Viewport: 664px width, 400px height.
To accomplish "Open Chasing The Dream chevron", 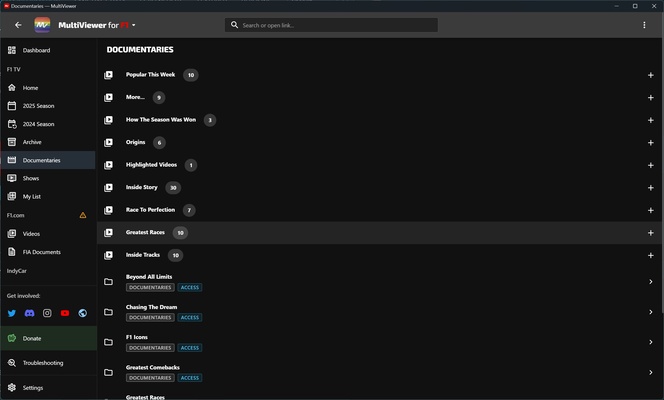I will (650, 312).
